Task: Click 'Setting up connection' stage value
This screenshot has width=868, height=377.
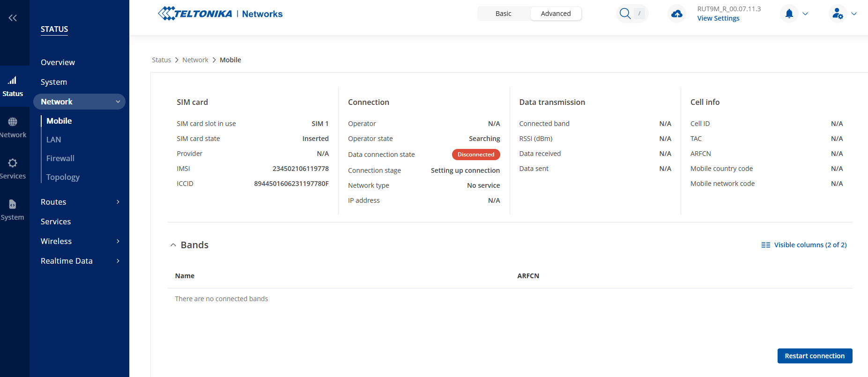Action: point(465,170)
